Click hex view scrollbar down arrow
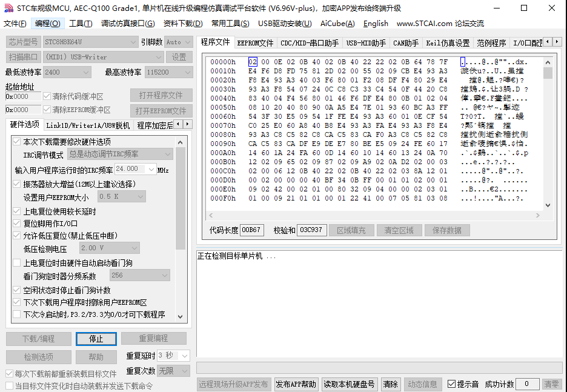 point(548,205)
